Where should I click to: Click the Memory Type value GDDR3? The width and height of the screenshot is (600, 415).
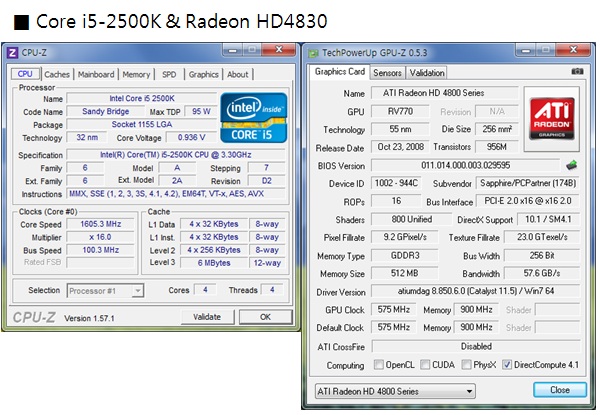pyautogui.click(x=405, y=255)
